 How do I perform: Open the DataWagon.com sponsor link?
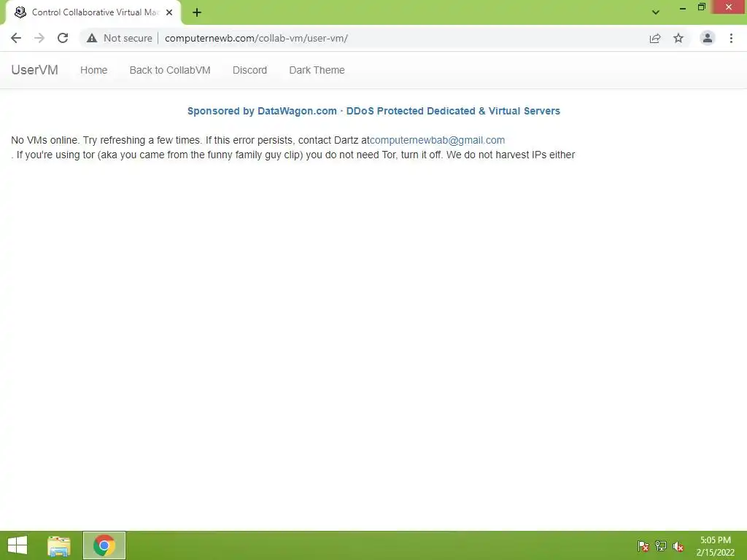click(x=373, y=111)
